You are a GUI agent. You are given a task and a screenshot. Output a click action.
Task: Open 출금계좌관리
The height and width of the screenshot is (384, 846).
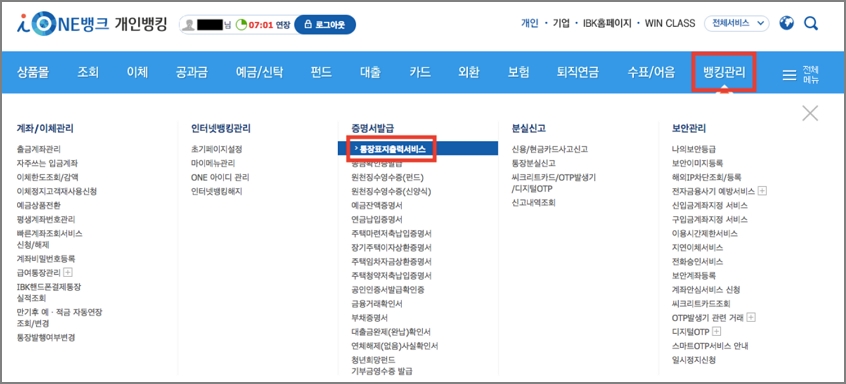[38, 149]
